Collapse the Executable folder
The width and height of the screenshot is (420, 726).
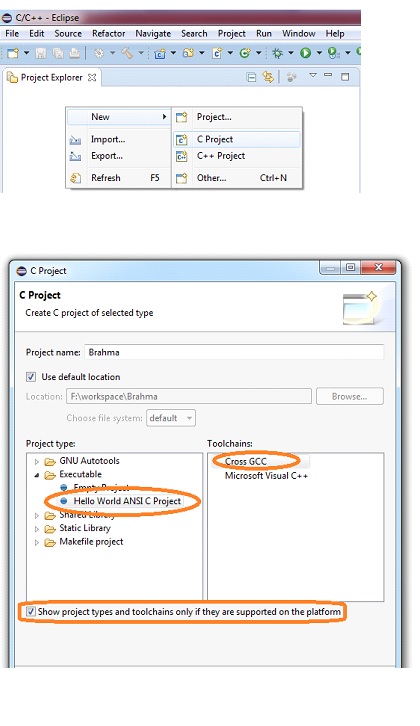(x=37, y=475)
